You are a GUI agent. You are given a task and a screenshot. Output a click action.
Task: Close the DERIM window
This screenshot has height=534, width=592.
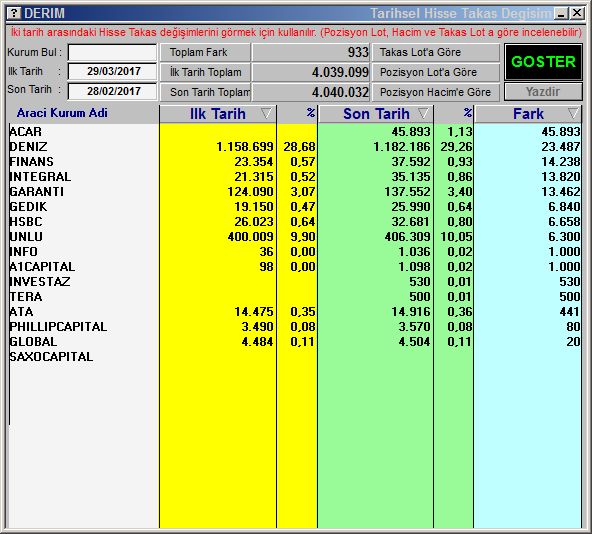coord(577,14)
